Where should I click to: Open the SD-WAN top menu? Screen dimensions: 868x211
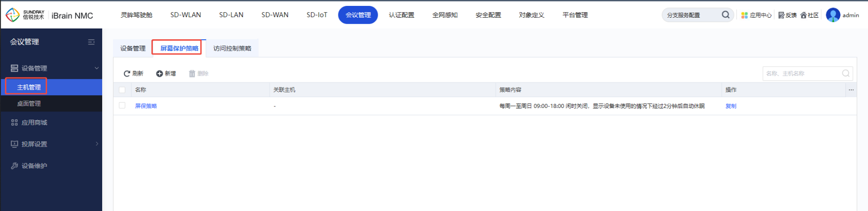click(x=275, y=15)
